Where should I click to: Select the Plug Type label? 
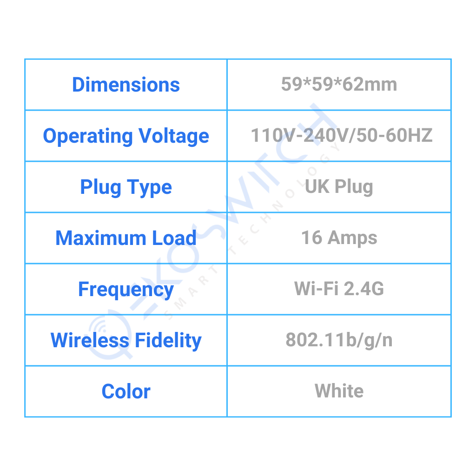click(x=126, y=187)
